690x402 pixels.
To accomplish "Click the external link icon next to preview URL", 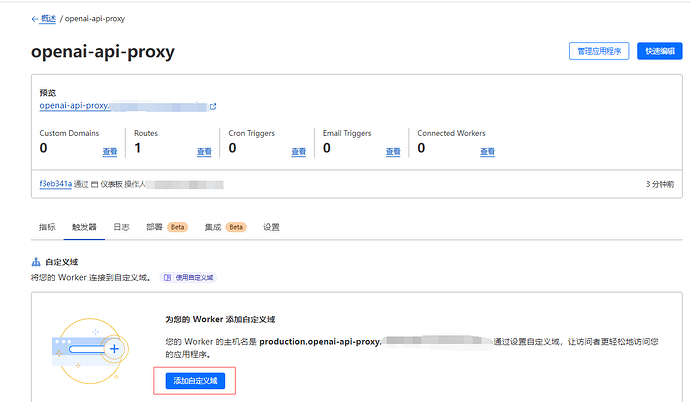I will pos(213,106).
